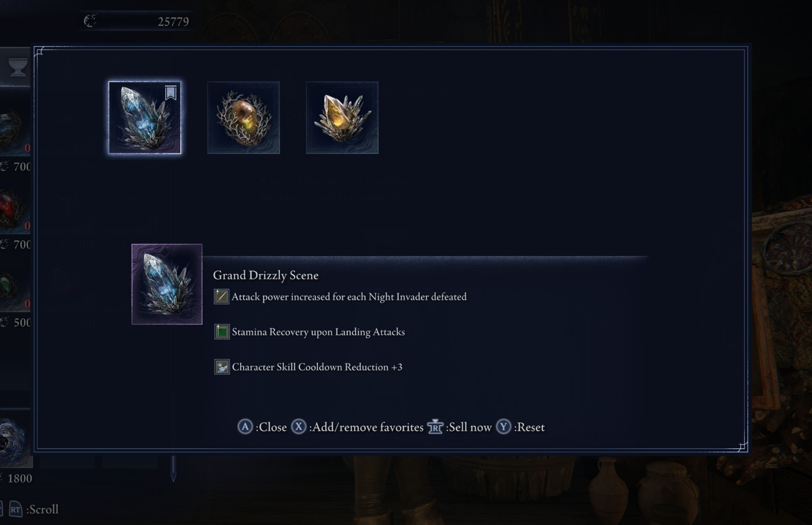Image resolution: width=812 pixels, height=525 pixels.
Task: Select the blue Grand Drizzly Scene relic
Action: point(144,117)
